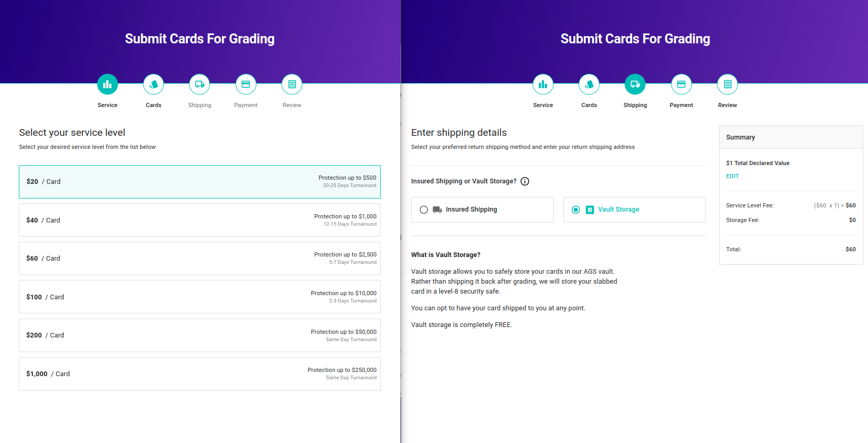Click the highlighted Shipping step icon in right panel
868x443 pixels.
(x=635, y=84)
